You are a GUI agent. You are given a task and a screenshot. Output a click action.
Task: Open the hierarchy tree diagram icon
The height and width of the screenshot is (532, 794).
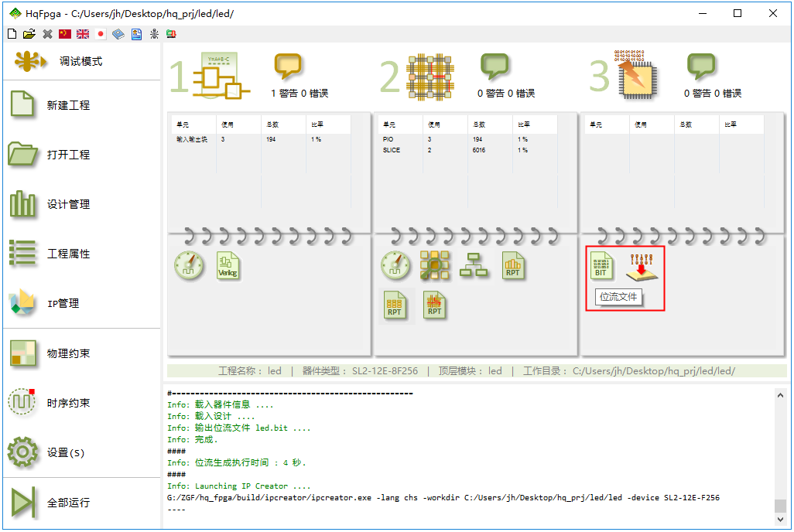click(x=472, y=266)
